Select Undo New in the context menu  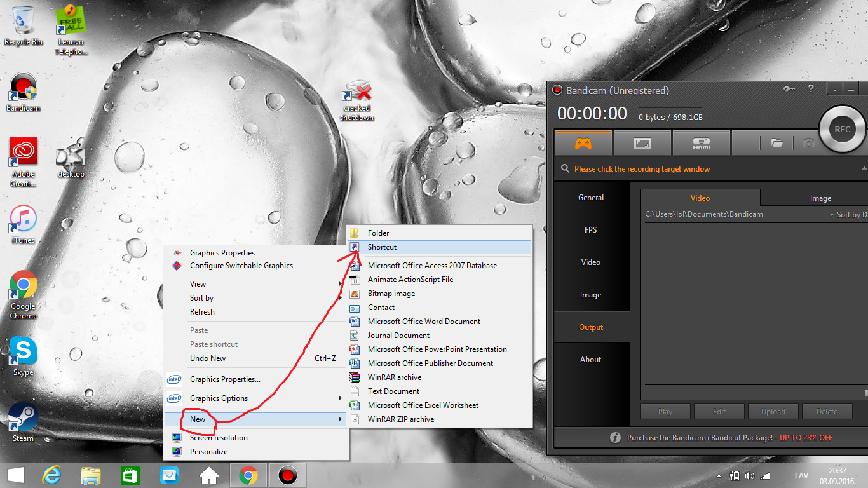pos(256,358)
